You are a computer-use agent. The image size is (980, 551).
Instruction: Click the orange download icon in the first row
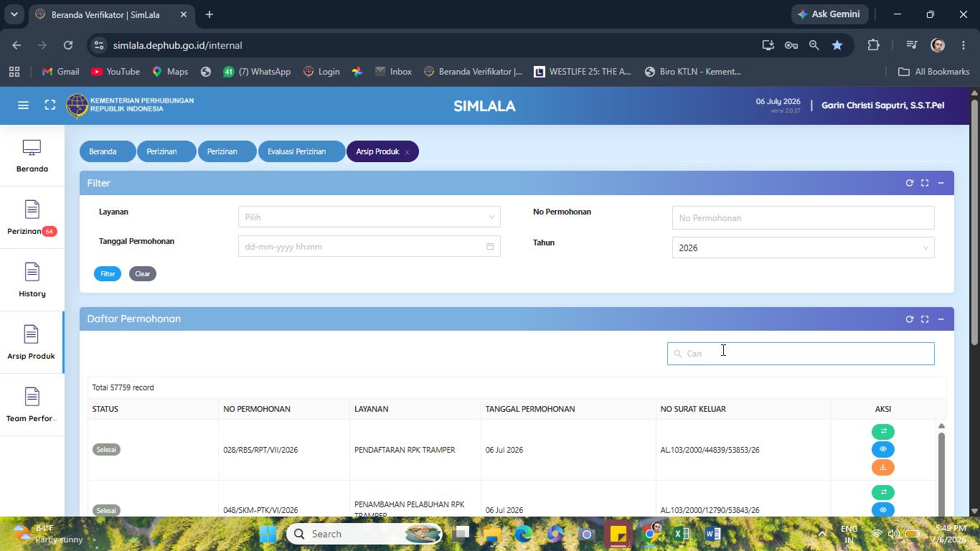tap(883, 467)
